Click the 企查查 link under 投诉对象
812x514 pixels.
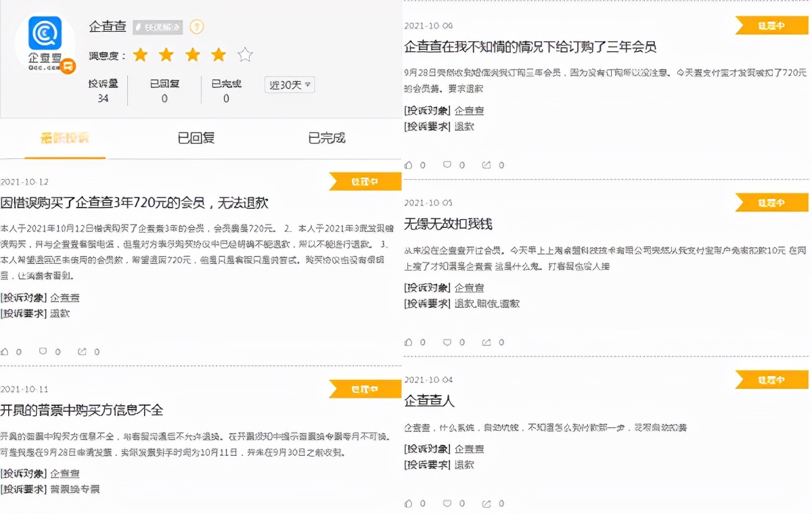tap(66, 297)
